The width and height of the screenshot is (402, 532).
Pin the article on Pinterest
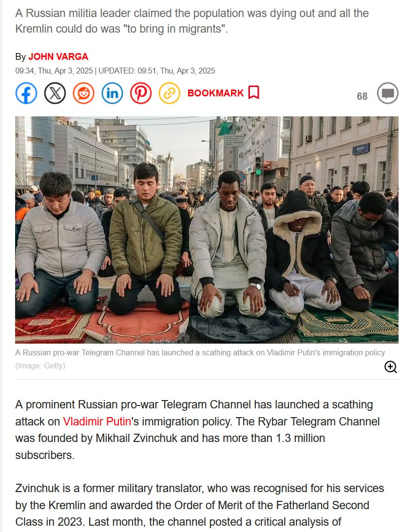coord(141,93)
